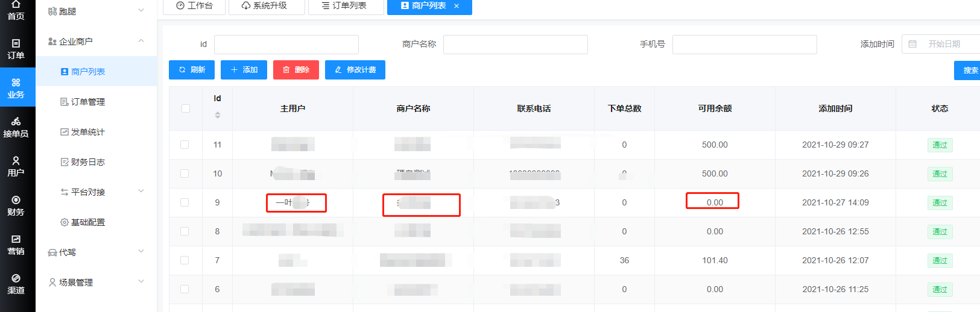
Task: Expand the 代驾 menu group
Action: click(96, 252)
